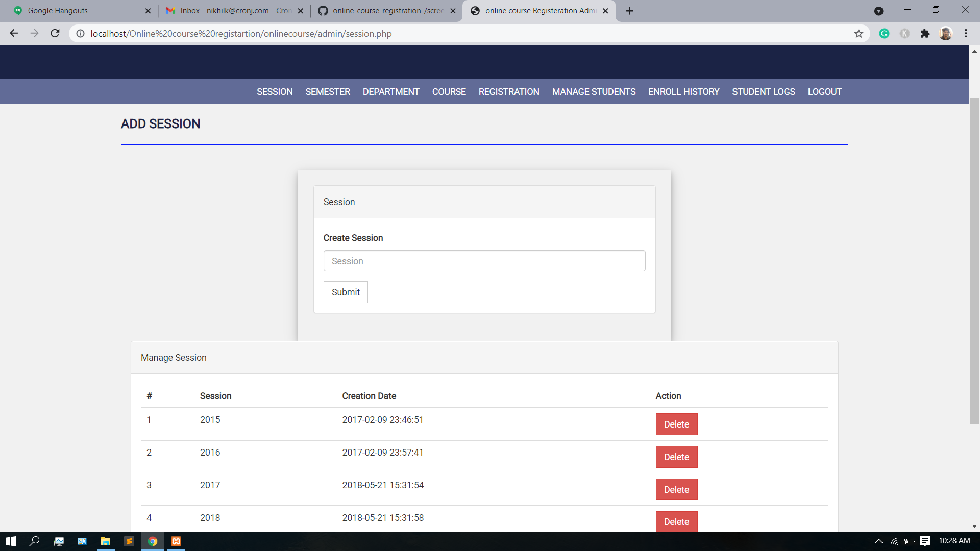This screenshot has width=980, height=551.
Task: Open new browser tab
Action: pos(629,11)
